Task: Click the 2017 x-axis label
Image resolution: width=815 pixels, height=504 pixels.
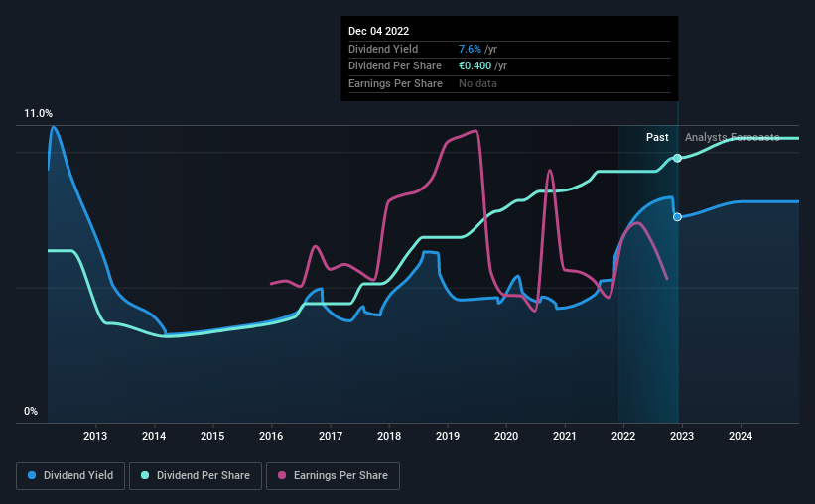Action: 331,436
